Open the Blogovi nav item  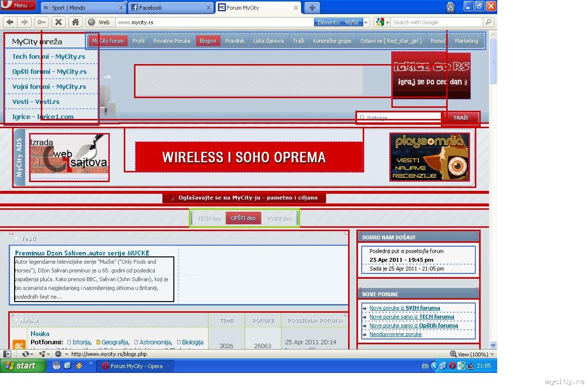208,41
